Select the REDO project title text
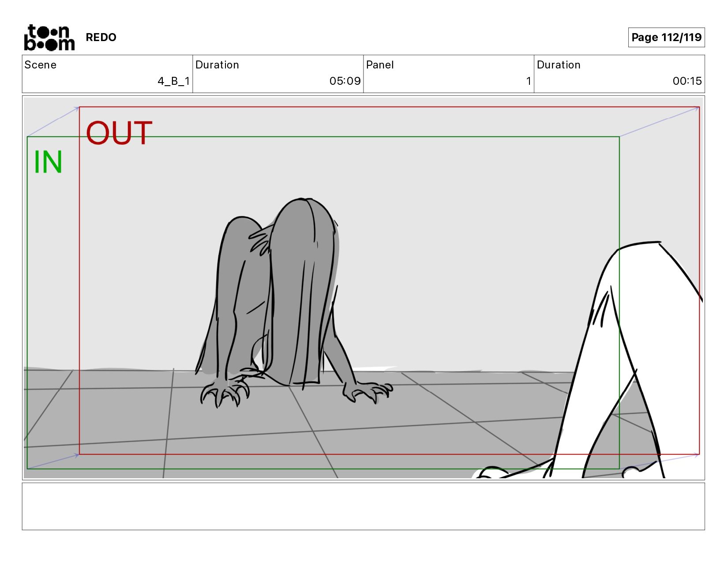Image resolution: width=728 pixels, height=563 pixels. (x=101, y=38)
